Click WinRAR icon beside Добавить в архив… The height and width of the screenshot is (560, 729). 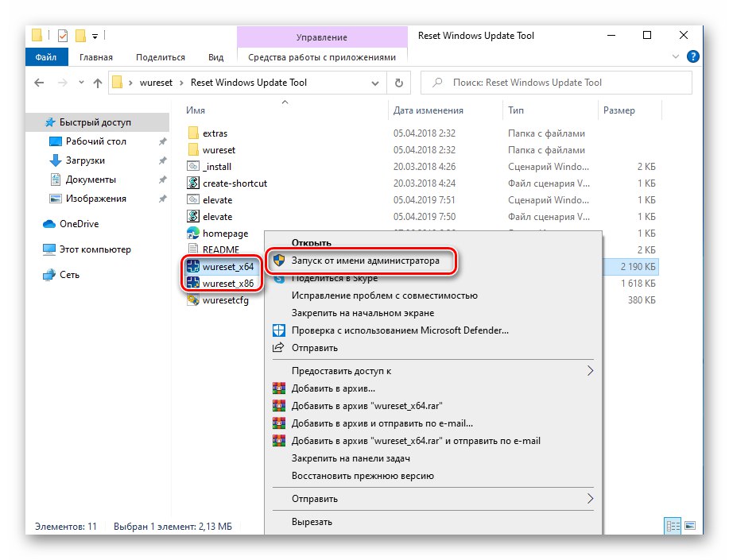point(279,388)
